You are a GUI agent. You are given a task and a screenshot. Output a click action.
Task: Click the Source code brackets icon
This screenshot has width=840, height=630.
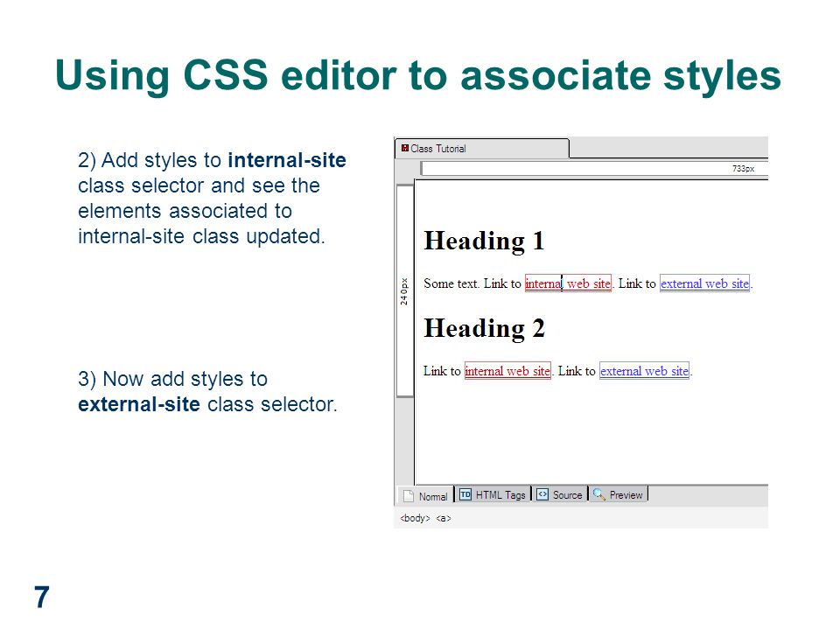click(542, 494)
